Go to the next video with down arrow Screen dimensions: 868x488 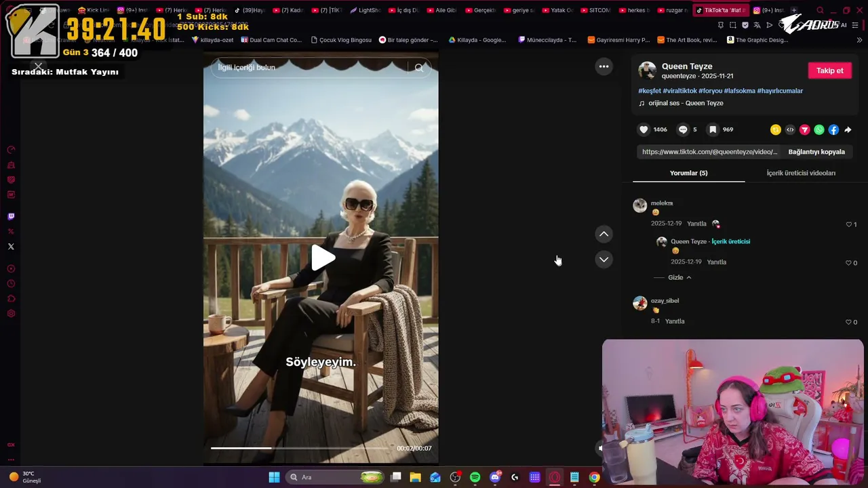(x=604, y=260)
